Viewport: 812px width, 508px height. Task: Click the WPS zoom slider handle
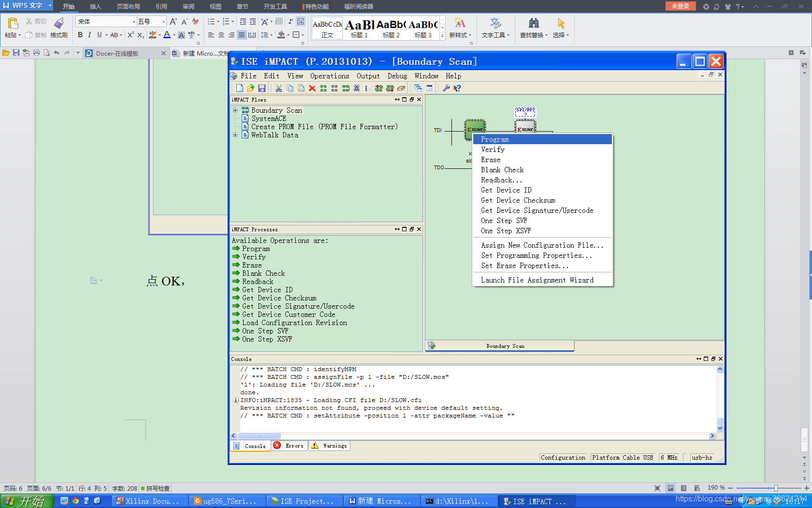pyautogui.click(x=776, y=488)
